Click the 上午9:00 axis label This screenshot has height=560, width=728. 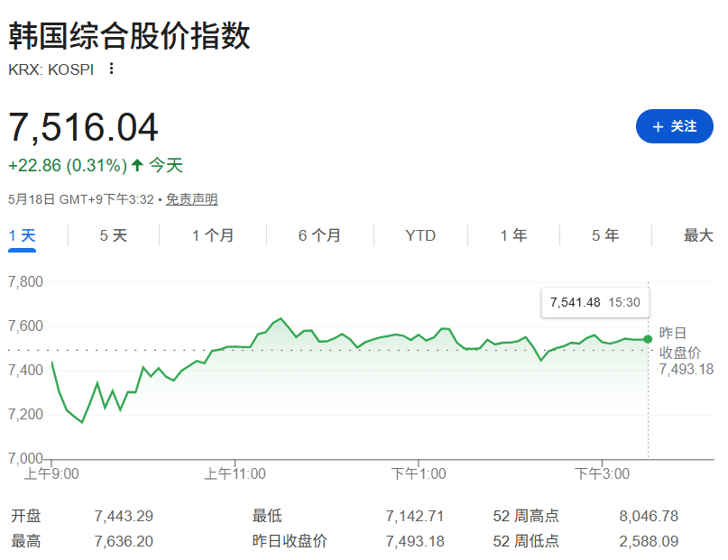51,473
